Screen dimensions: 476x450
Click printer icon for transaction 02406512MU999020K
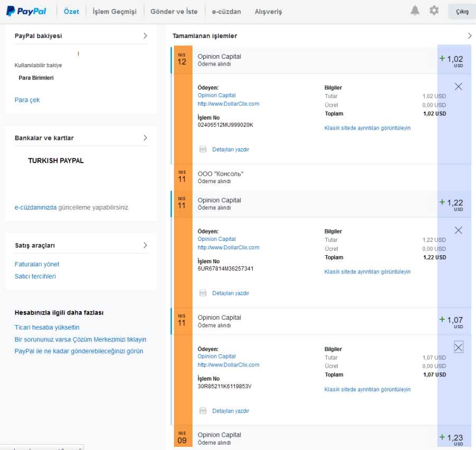click(203, 149)
